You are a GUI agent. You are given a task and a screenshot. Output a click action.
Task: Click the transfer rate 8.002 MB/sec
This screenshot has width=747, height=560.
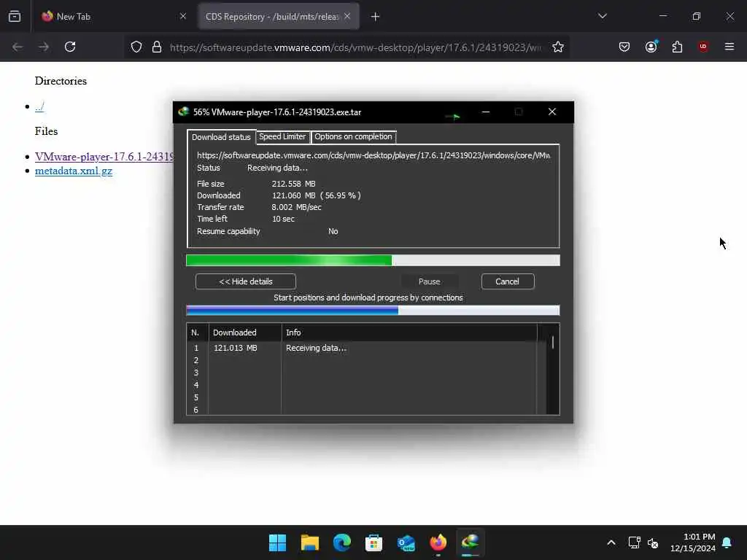click(x=296, y=207)
